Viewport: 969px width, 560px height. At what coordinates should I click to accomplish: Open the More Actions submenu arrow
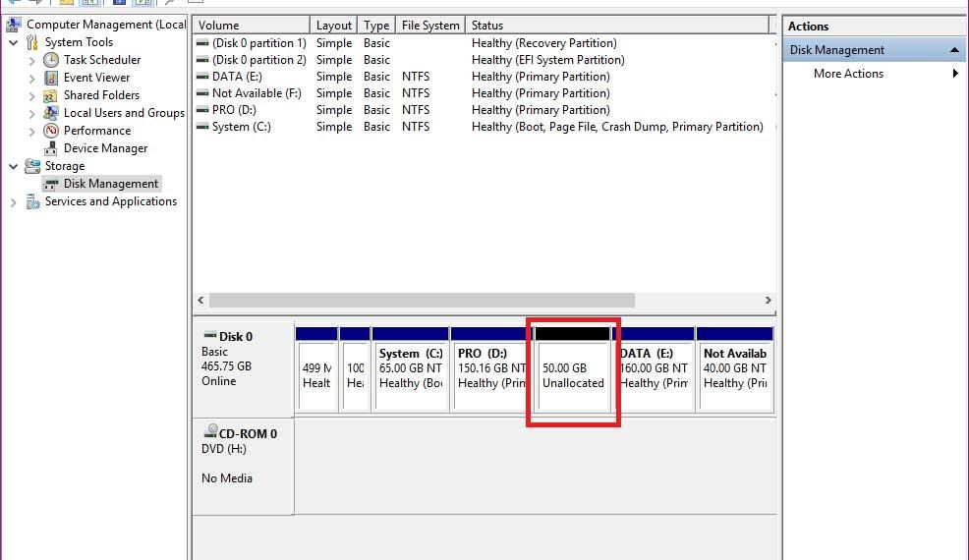[x=955, y=74]
